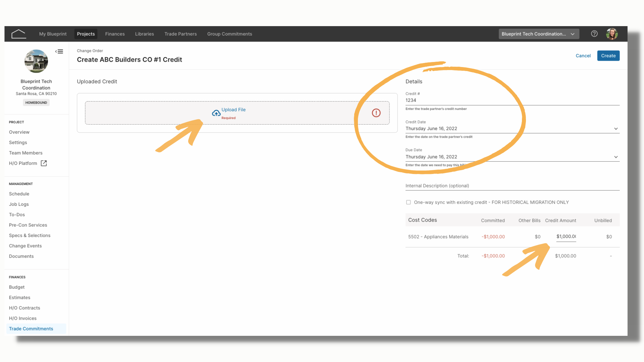644x362 pixels.
Task: Open H/O Contracts in the sidebar
Action: click(24, 308)
